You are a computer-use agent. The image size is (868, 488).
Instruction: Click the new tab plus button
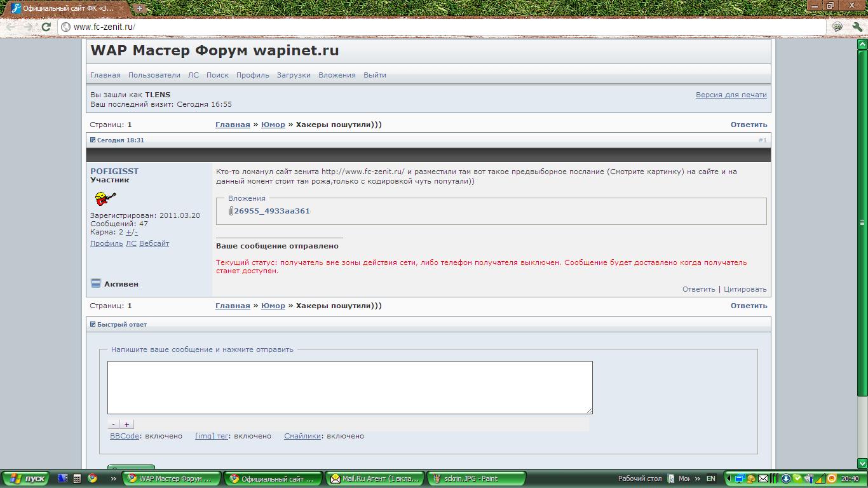point(140,8)
